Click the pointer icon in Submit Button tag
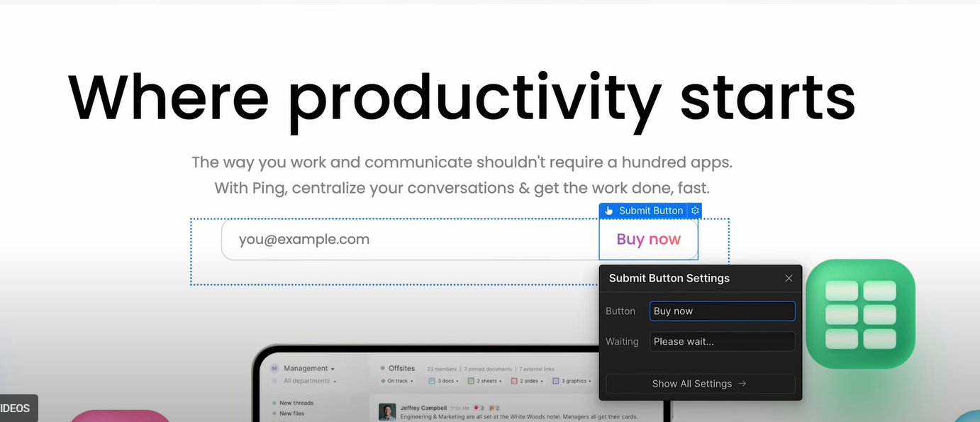 tap(608, 211)
